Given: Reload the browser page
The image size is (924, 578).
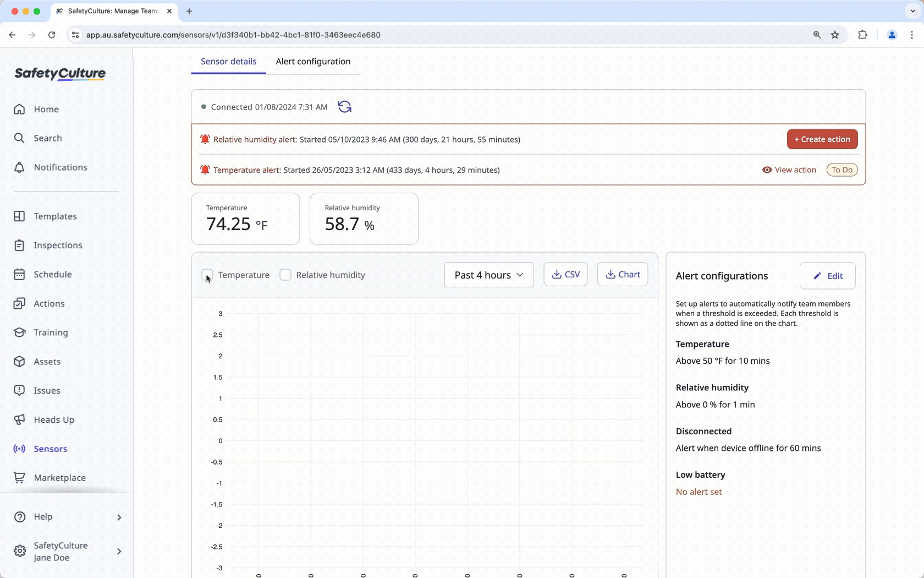Looking at the screenshot, I should point(52,35).
